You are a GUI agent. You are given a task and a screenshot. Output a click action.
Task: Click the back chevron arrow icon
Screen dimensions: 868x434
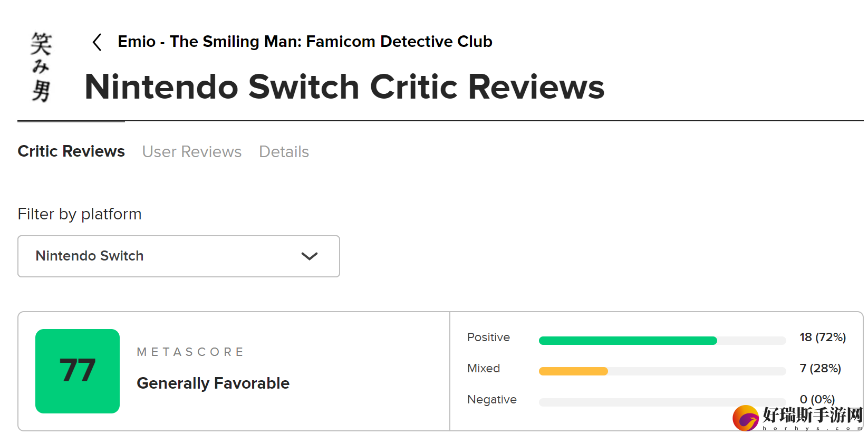(97, 42)
